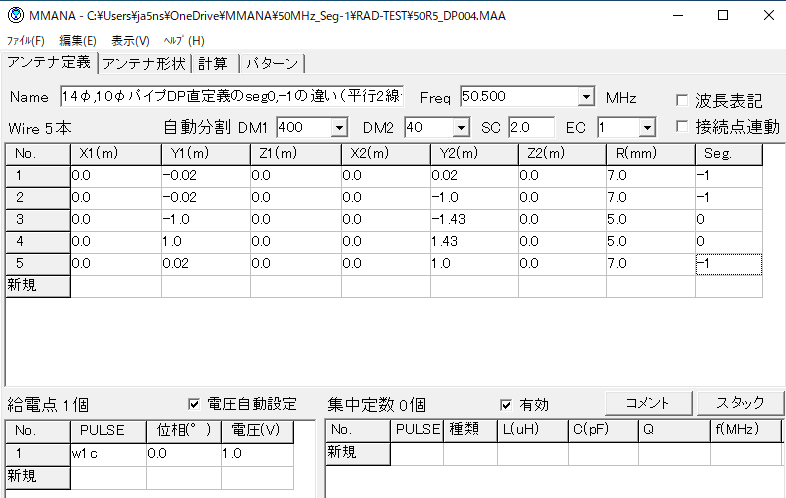Open the 表示(V) menu
The image size is (786, 498).
(x=130, y=41)
